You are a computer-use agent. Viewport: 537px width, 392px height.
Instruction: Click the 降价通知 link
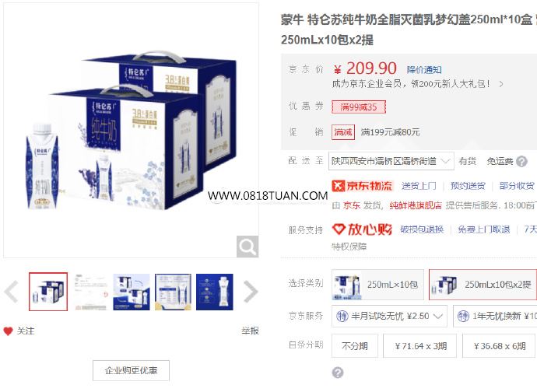424,70
